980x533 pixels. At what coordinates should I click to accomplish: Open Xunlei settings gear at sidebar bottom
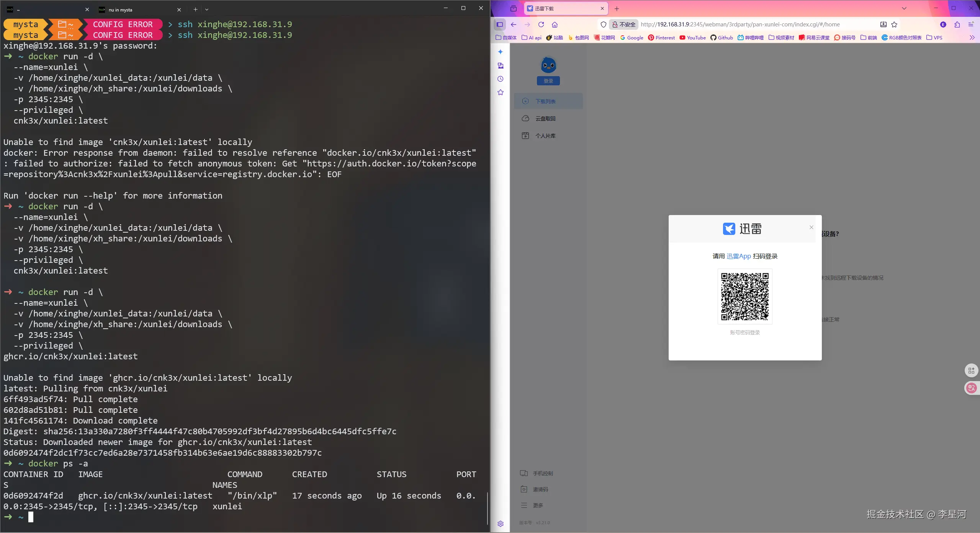pos(500,524)
